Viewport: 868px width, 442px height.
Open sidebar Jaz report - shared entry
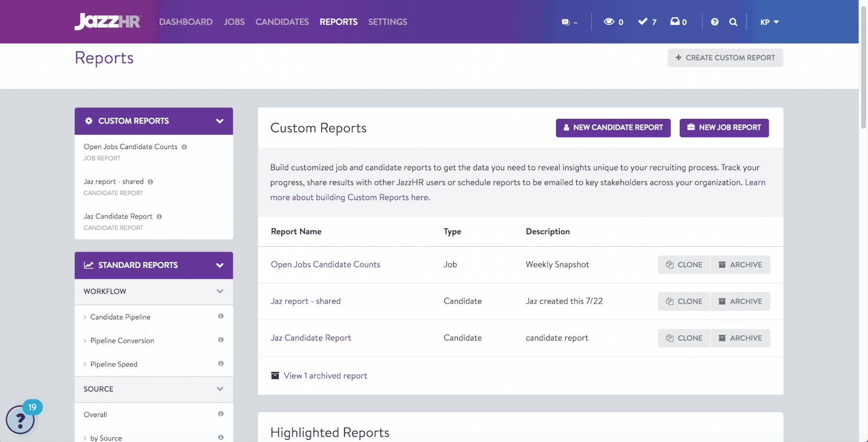(x=113, y=182)
